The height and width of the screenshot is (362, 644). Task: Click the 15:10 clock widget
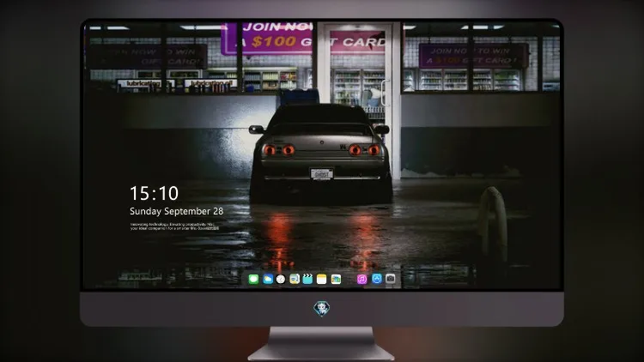tap(154, 193)
